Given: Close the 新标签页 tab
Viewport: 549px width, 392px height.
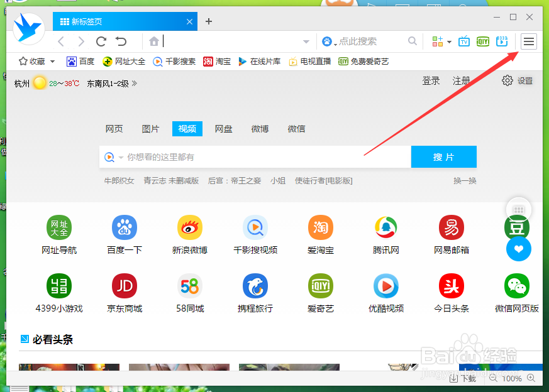Looking at the screenshot, I should [189, 22].
